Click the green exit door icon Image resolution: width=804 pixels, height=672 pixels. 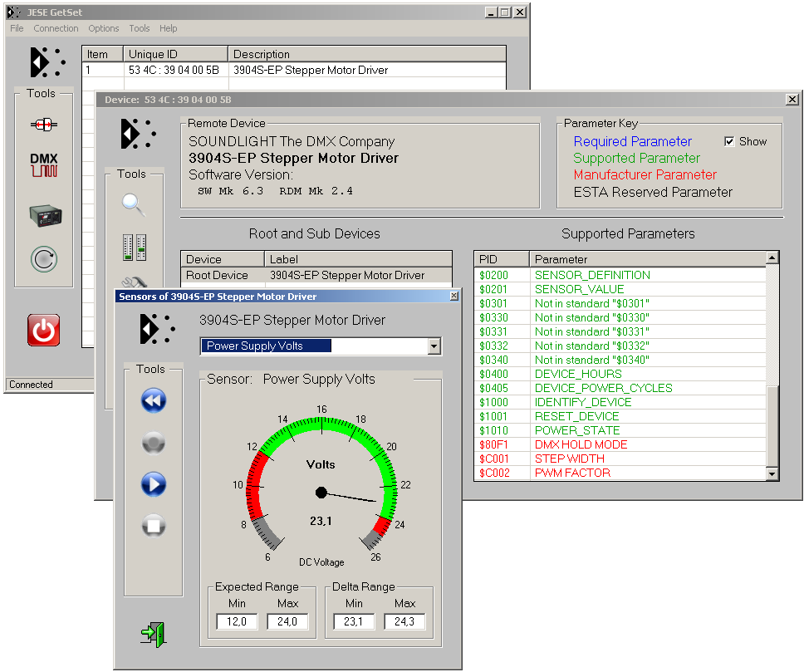[154, 633]
